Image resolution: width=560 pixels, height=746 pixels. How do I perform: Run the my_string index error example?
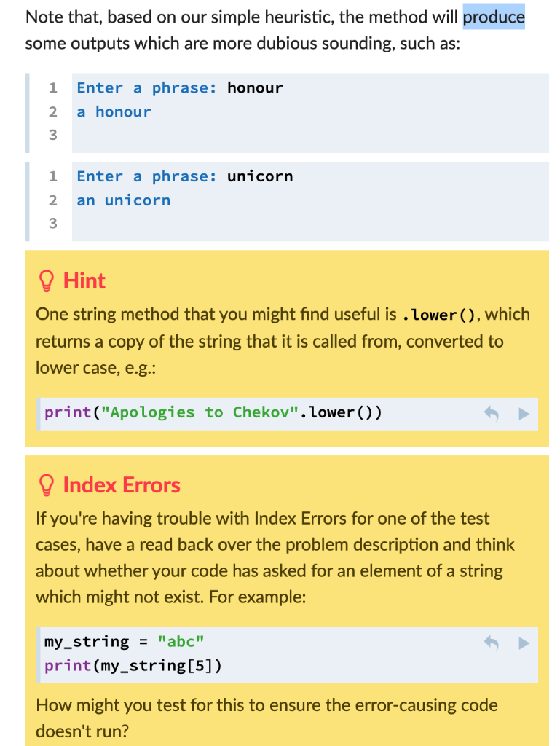click(524, 644)
